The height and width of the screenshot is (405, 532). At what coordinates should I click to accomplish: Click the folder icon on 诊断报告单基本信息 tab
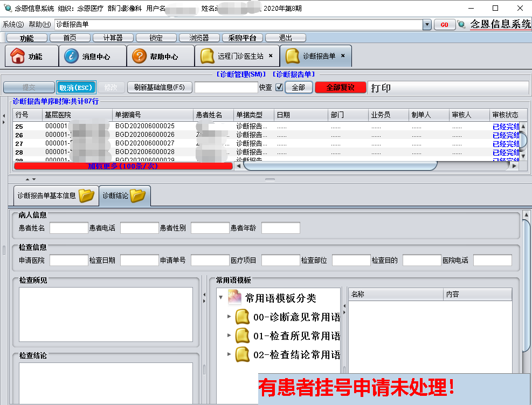tap(86, 195)
